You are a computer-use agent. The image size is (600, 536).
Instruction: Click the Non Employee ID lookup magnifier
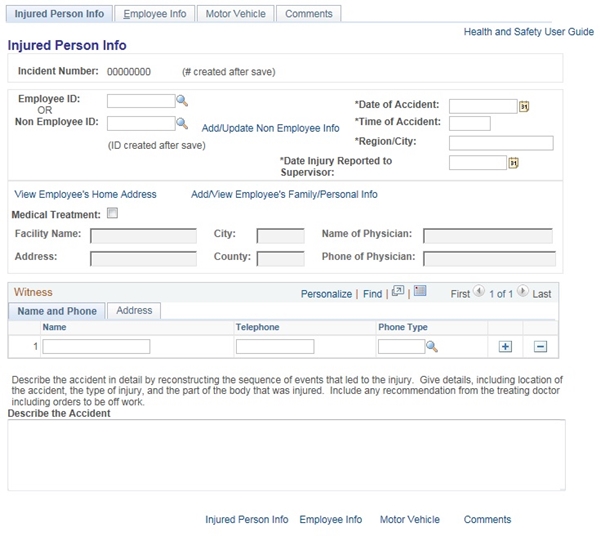pyautogui.click(x=182, y=123)
